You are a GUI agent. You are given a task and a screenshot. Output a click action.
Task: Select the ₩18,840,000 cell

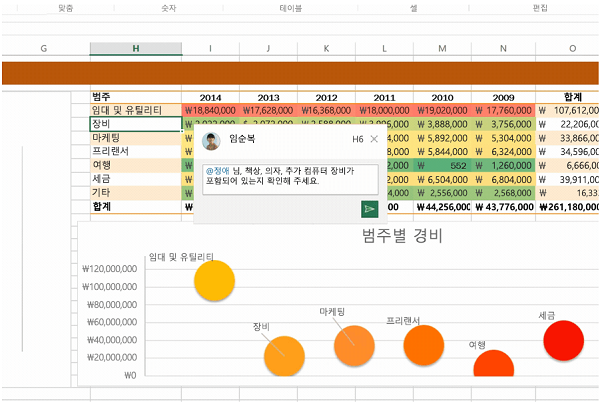[210, 110]
